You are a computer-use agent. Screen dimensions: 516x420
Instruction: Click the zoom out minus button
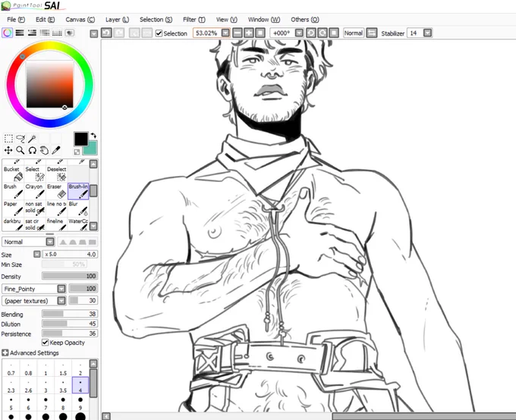(238, 33)
